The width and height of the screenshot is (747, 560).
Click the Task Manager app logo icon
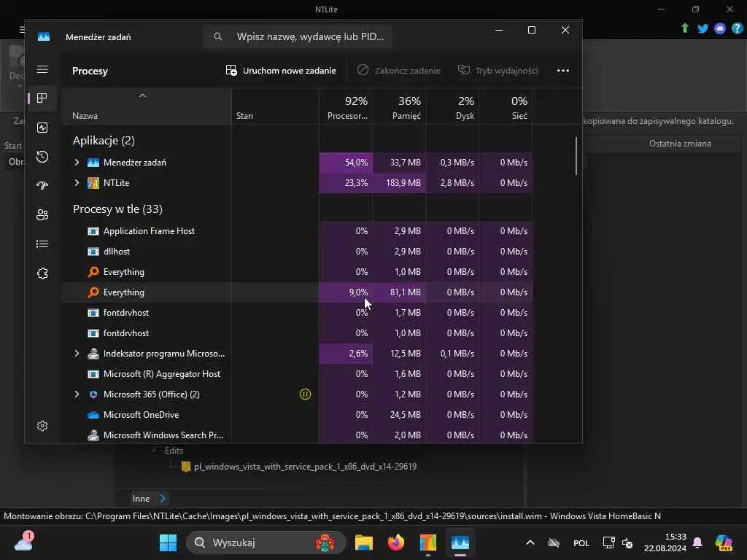pos(44,36)
